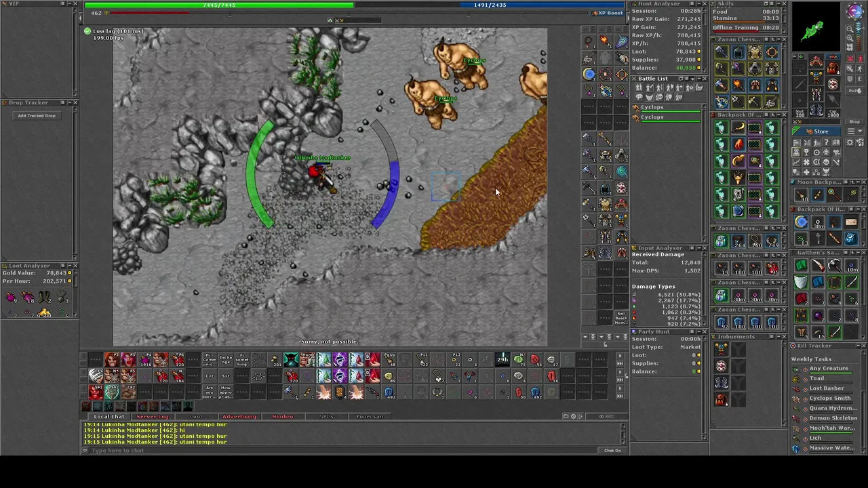Screen dimensions: 868x488
Task: Select the helmet equipment slot
Action: click(x=816, y=61)
